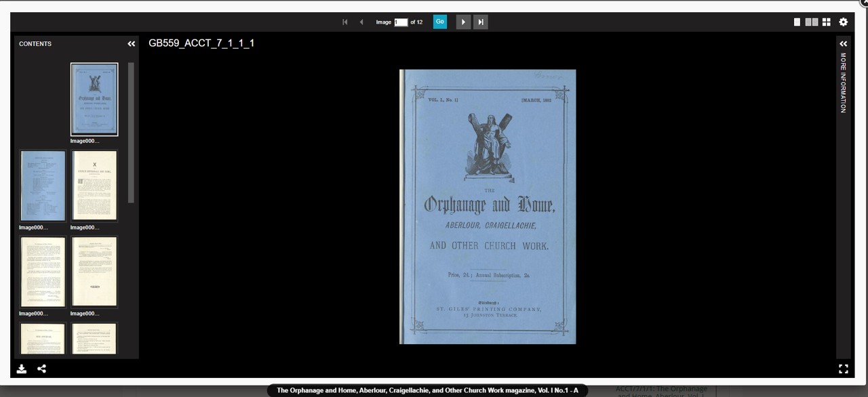Enter fullscreen mode
The width and height of the screenshot is (868, 397).
pyautogui.click(x=844, y=369)
